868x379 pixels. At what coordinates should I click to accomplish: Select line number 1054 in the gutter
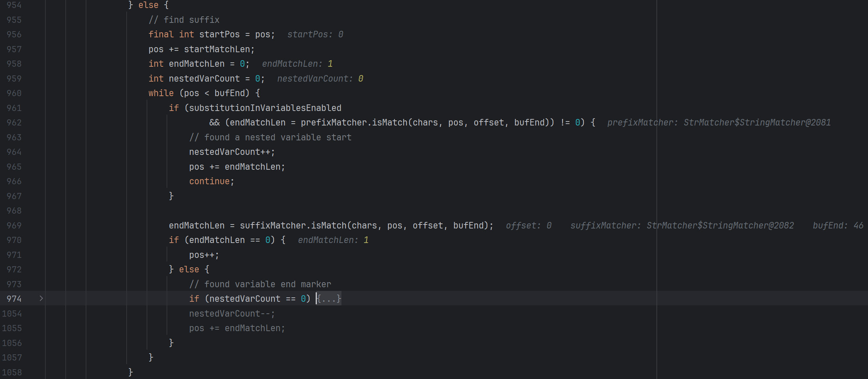12,314
